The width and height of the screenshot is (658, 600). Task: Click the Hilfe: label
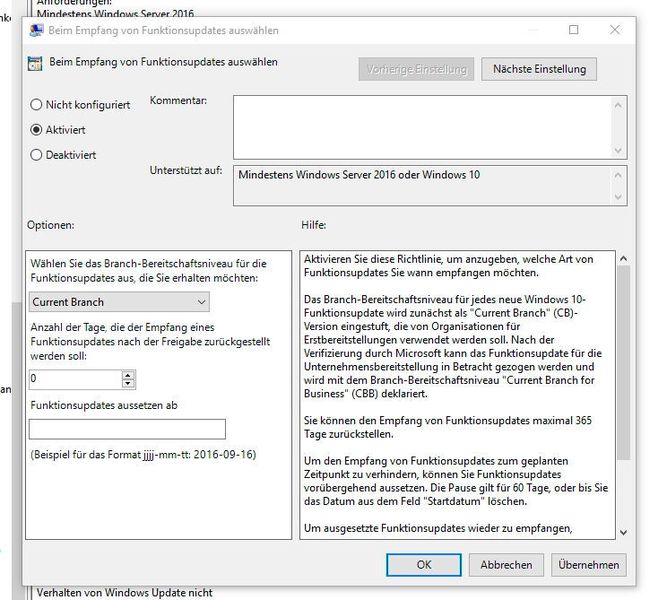[313, 225]
